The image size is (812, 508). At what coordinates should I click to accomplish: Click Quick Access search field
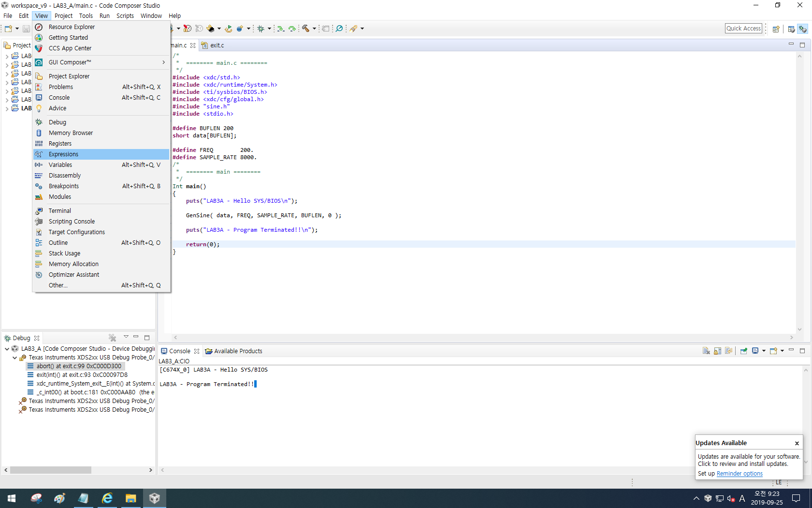click(743, 29)
